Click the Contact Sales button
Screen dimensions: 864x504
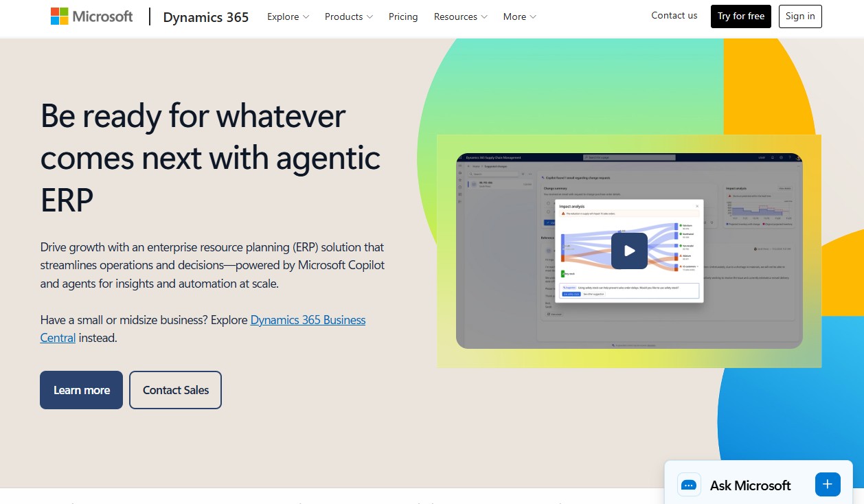(176, 390)
